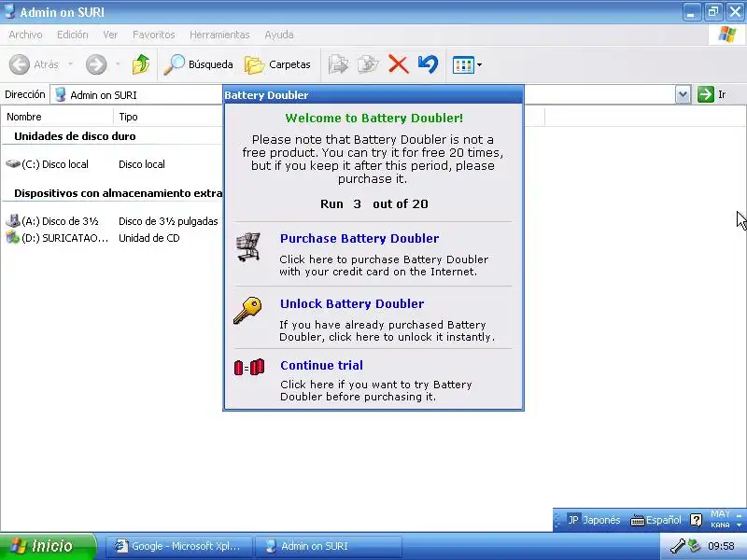The height and width of the screenshot is (560, 747).
Task: Expand the Forward history dropdown arrow
Action: (118, 63)
